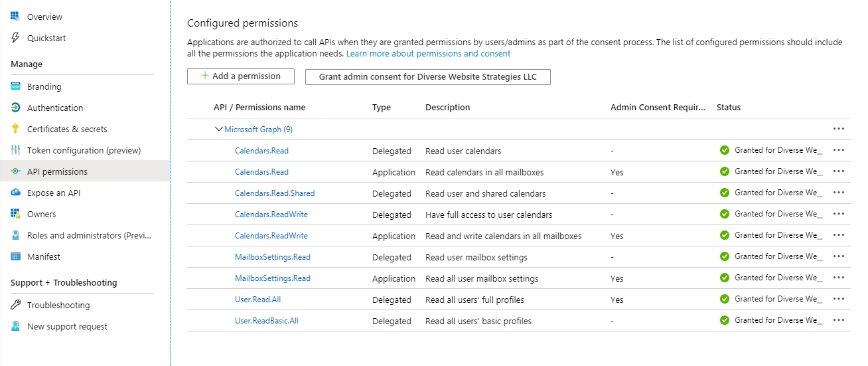Screen dimensions: 868x366
Task: Click the Authentication icon in sidebar
Action: pos(15,108)
